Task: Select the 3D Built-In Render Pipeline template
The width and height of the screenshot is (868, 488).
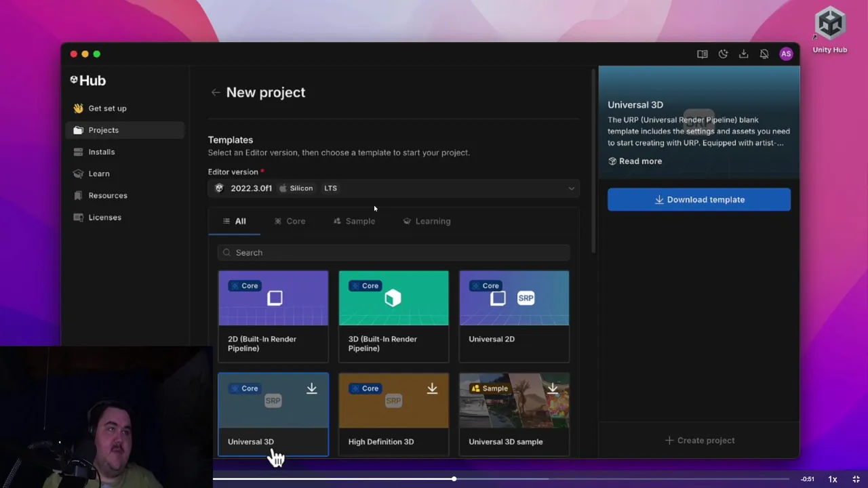Action: point(393,317)
